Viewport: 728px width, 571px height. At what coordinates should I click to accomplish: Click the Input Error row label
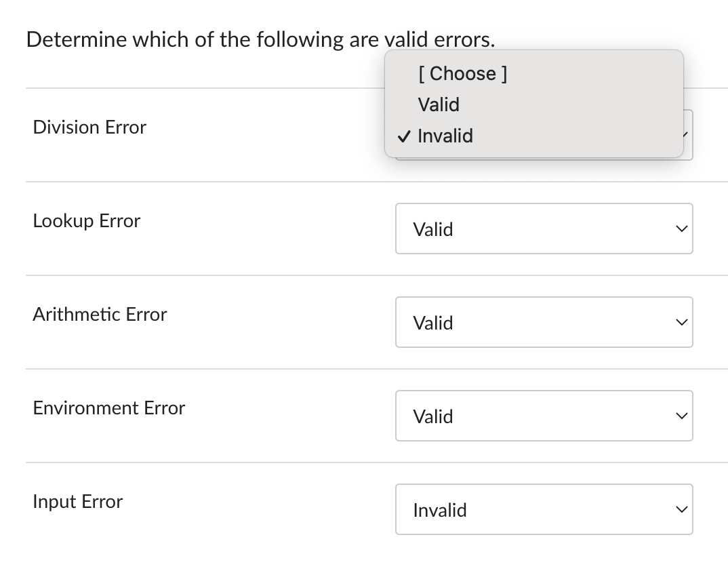(x=78, y=502)
